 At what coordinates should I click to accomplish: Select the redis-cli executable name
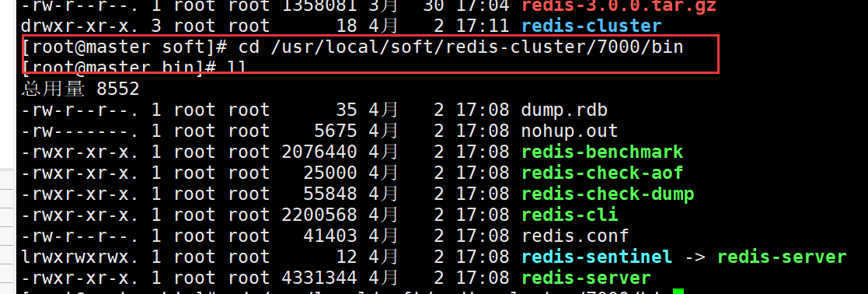coord(570,215)
